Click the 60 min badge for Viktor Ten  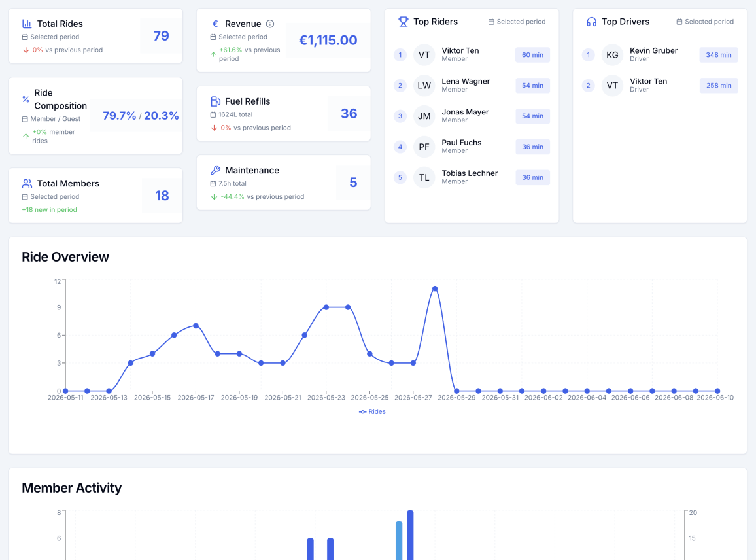click(532, 55)
